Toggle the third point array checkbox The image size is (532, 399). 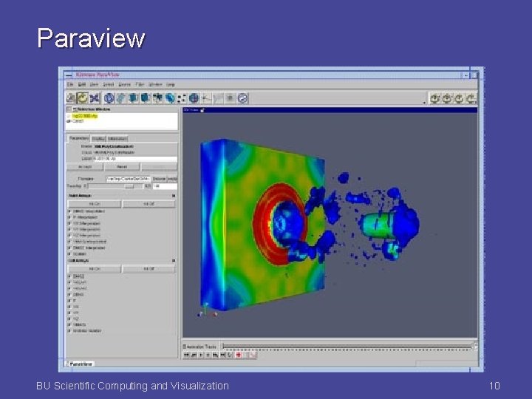coord(70,223)
